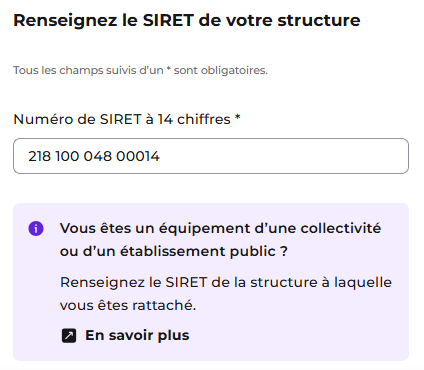
Task: Focus the SIRET number input field
Action: coord(211,156)
